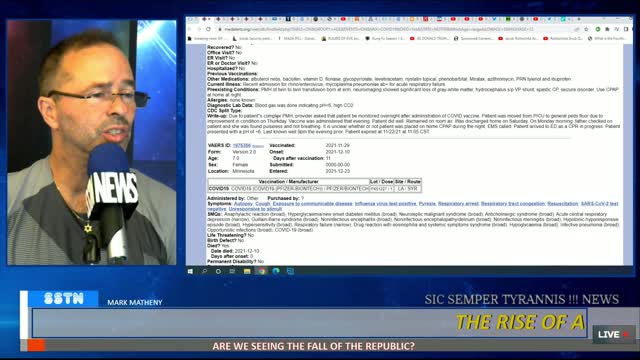
Task: Click the 'Version 2.0' form value
Action: pyautogui.click(x=244, y=152)
